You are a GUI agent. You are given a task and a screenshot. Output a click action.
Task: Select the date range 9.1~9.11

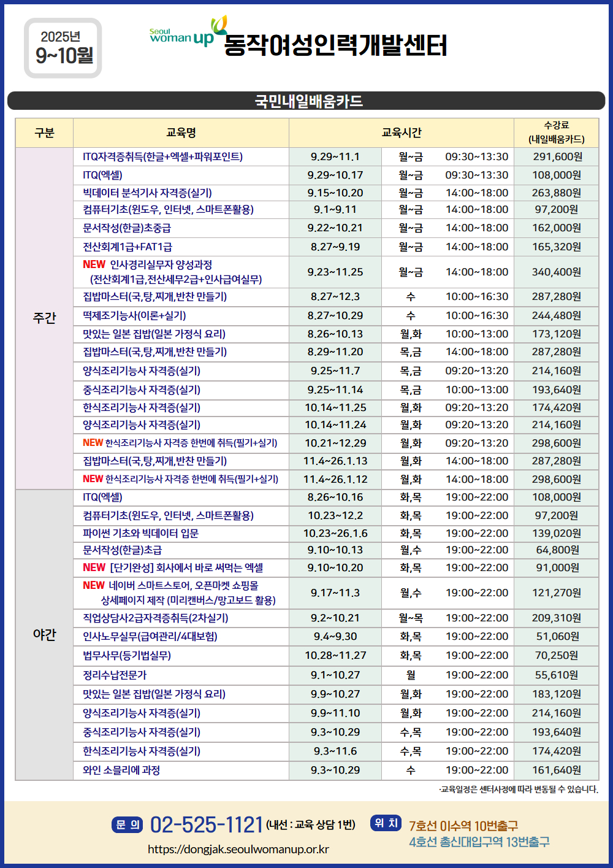pos(335,210)
